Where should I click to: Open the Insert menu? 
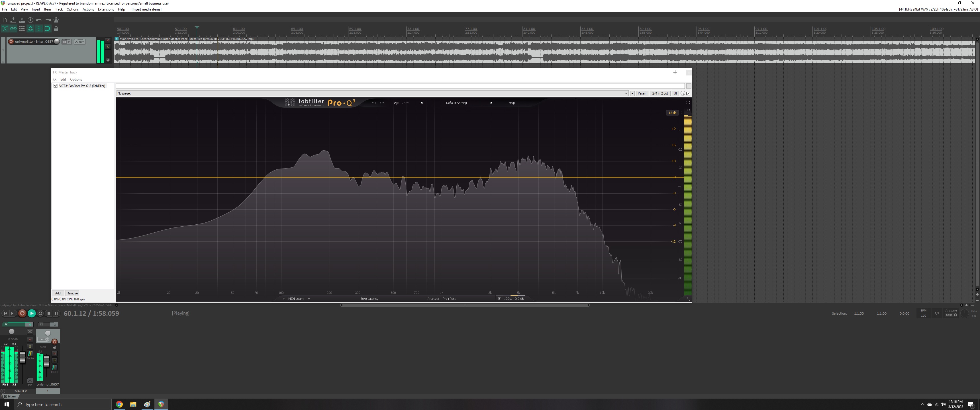point(36,9)
